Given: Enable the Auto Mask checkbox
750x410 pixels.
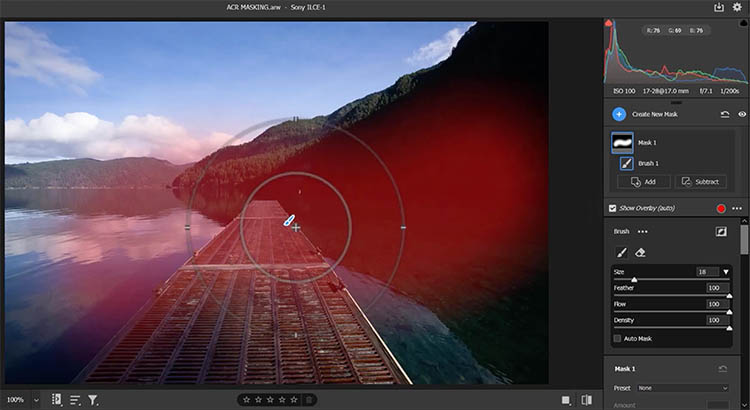Looking at the screenshot, I should (617, 339).
